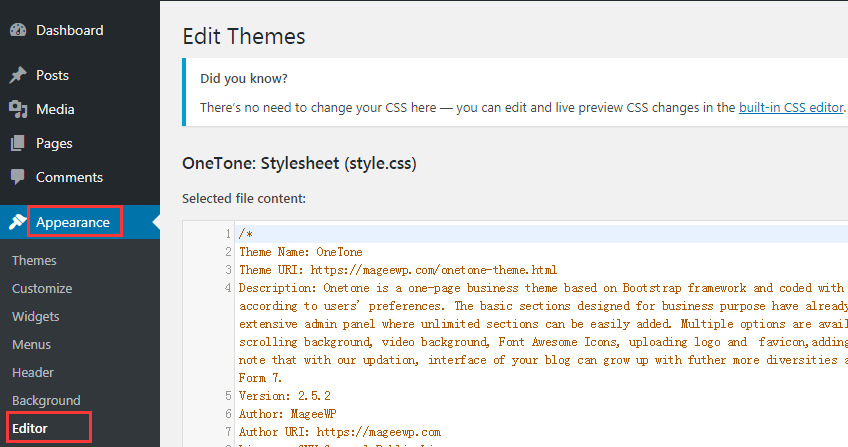Click the Comments speech bubble icon
The width and height of the screenshot is (848, 447).
click(x=18, y=177)
